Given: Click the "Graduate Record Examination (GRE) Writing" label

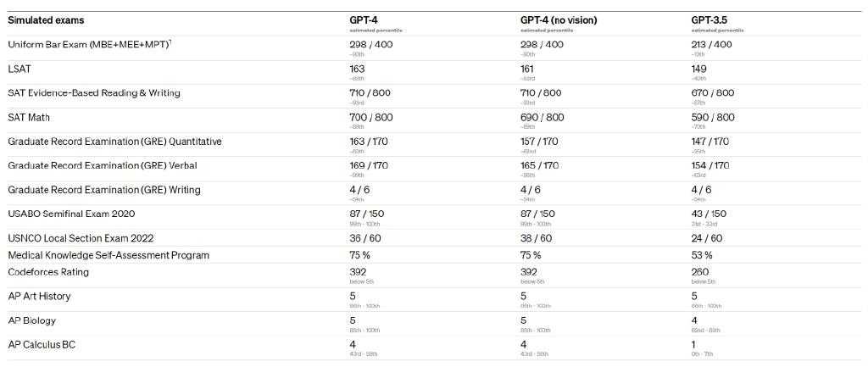Looking at the screenshot, I should click(104, 190).
